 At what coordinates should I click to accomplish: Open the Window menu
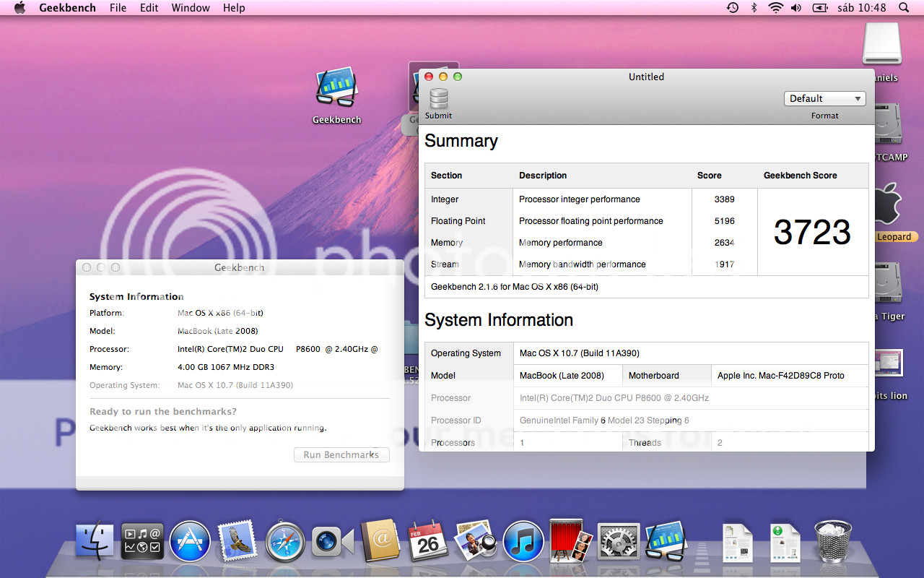pos(191,7)
